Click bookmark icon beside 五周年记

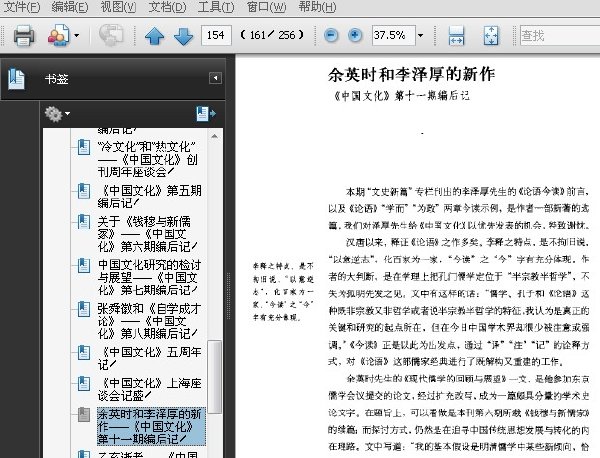tap(84, 352)
